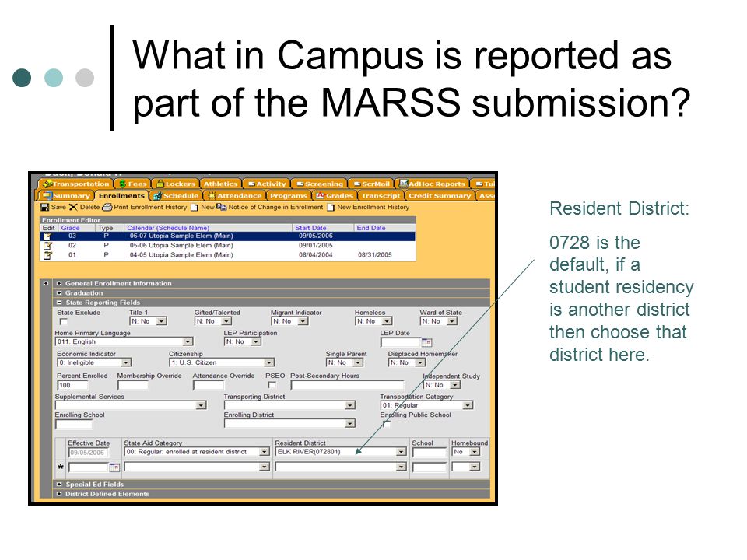Expand General Enrollment Information section
This screenshot has width=747, height=560.
(x=60, y=283)
